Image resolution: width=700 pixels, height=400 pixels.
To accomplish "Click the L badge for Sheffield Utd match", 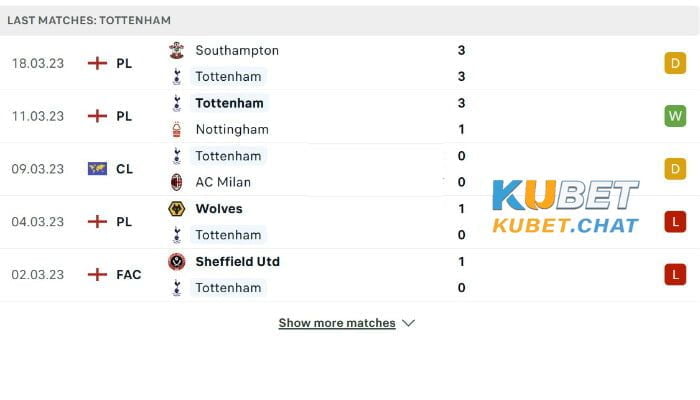I will (675, 275).
